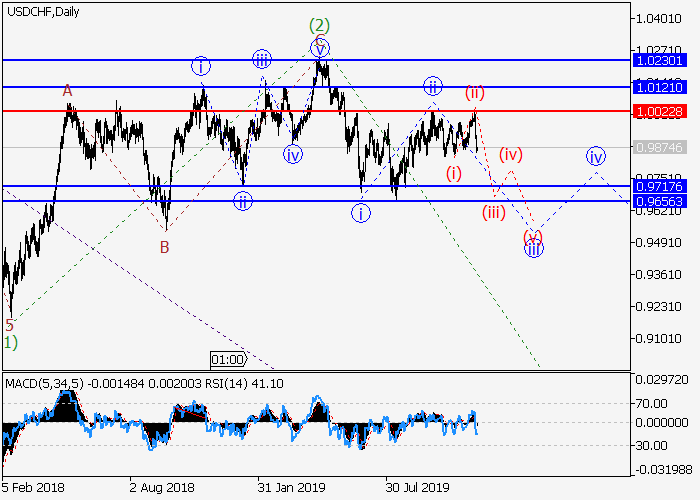Click the brown wave label B
This screenshot has width=700, height=500.
[x=164, y=246]
